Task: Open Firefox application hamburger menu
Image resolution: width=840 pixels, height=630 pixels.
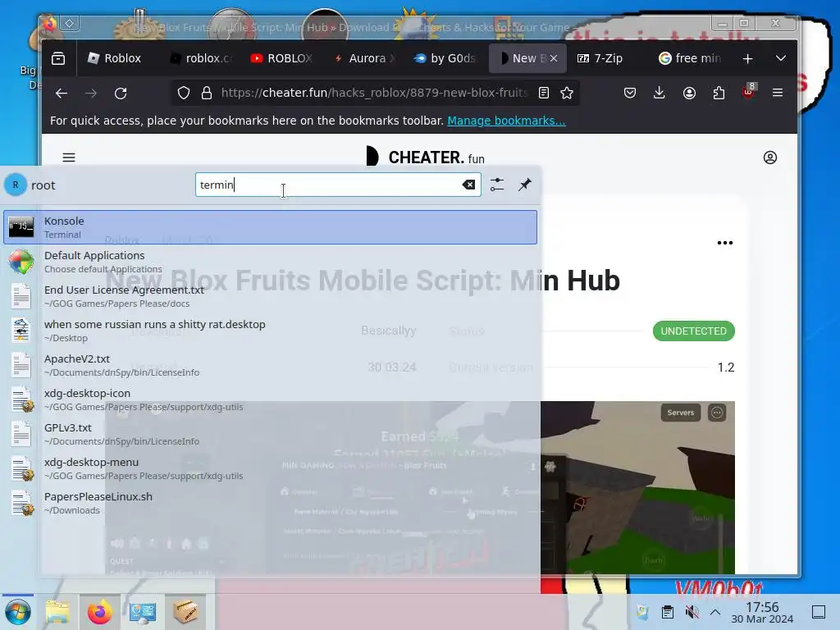Action: click(778, 94)
